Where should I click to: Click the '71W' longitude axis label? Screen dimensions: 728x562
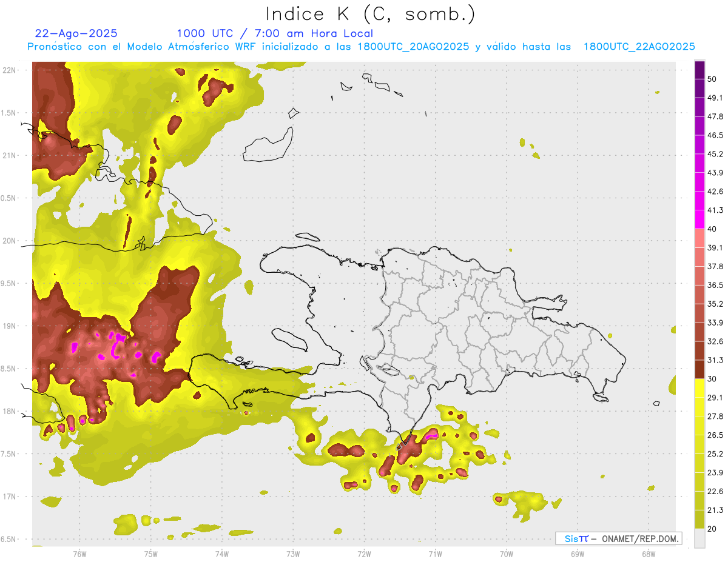tap(435, 554)
